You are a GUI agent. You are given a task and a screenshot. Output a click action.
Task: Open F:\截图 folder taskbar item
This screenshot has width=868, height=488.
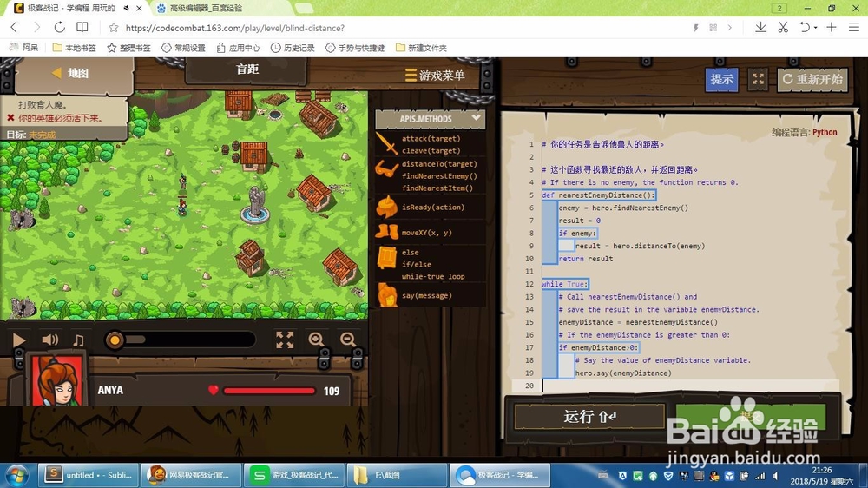coord(397,475)
